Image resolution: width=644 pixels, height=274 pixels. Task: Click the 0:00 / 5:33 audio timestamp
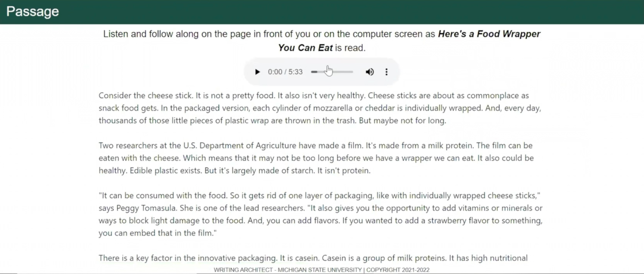[x=285, y=72]
